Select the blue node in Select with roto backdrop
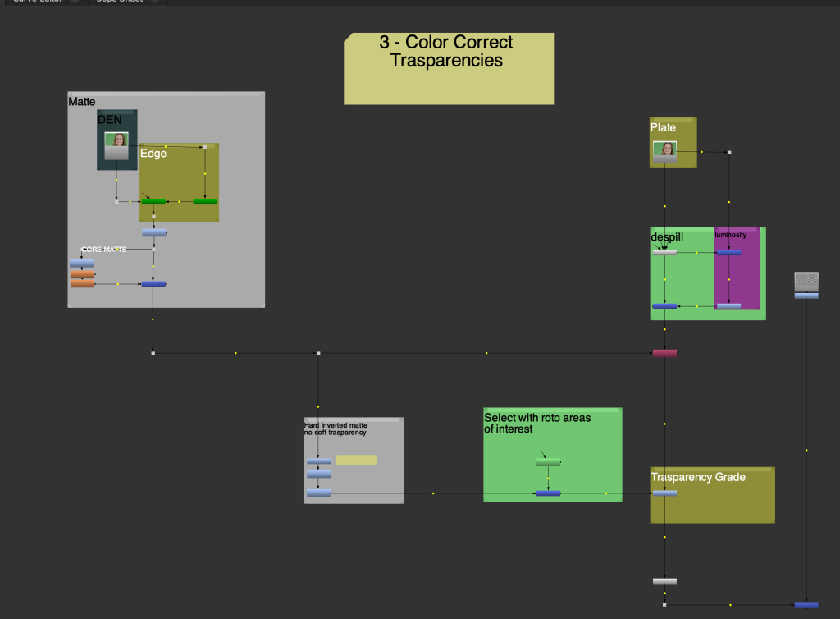The height and width of the screenshot is (619, 840). coord(549,493)
